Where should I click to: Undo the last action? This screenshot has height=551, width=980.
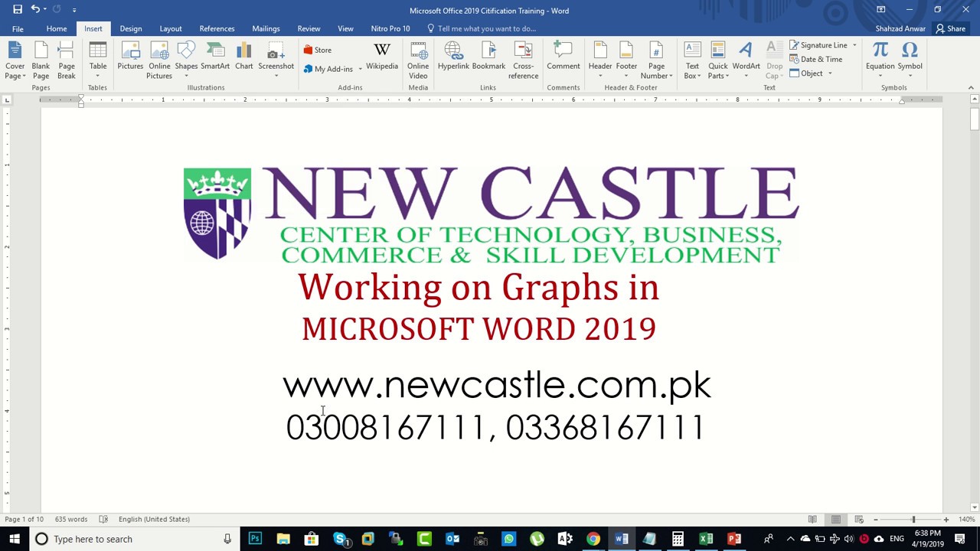pyautogui.click(x=35, y=10)
